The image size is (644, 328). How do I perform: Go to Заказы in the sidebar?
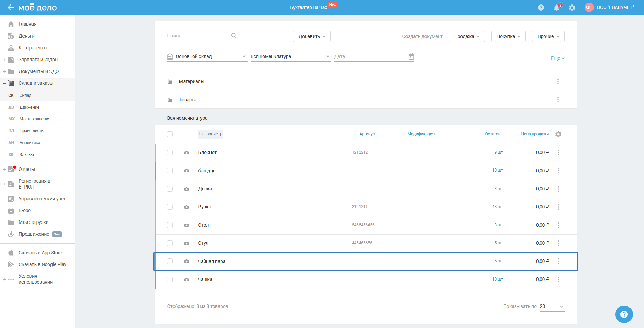point(27,155)
